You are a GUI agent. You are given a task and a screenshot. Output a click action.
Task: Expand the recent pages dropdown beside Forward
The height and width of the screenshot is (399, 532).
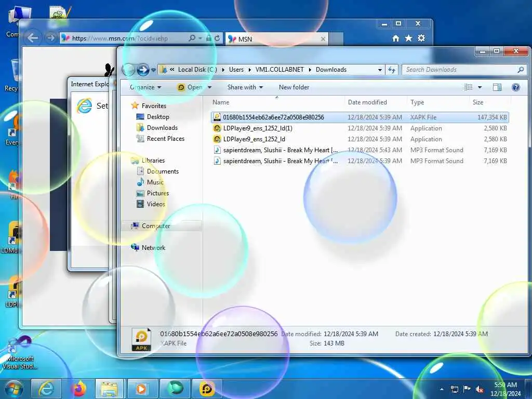pyautogui.click(x=153, y=70)
